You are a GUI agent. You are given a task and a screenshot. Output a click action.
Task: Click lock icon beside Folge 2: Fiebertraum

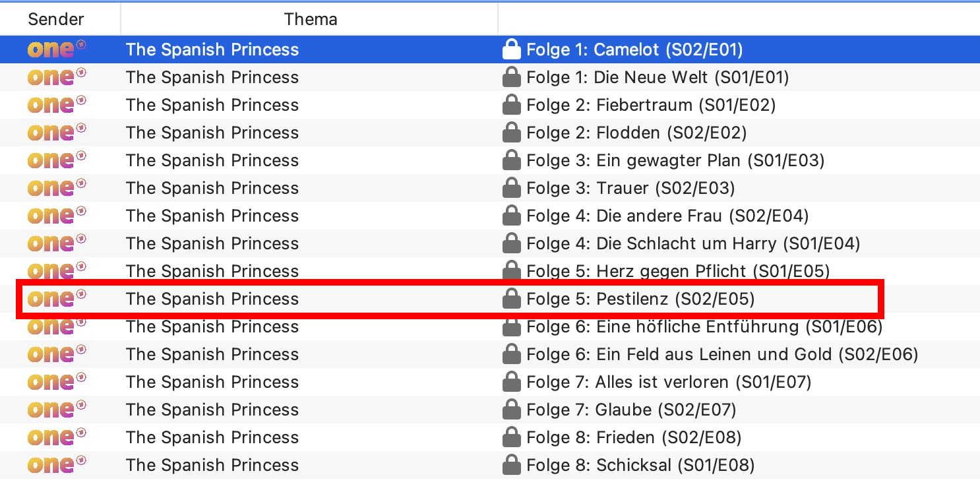pos(511,105)
